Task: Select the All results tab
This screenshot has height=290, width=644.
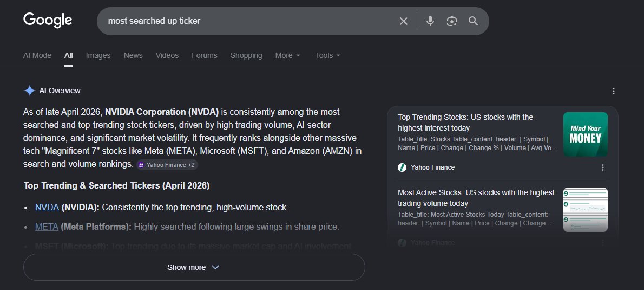Action: tap(69, 55)
